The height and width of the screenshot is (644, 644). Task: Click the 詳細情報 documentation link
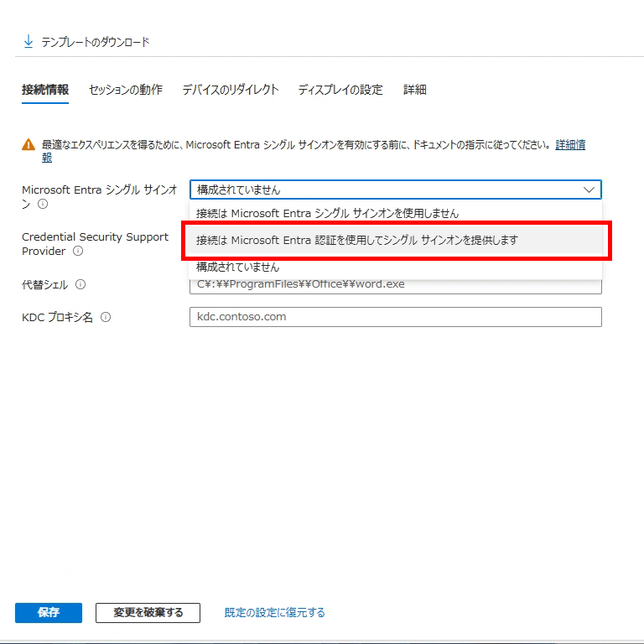click(570, 144)
